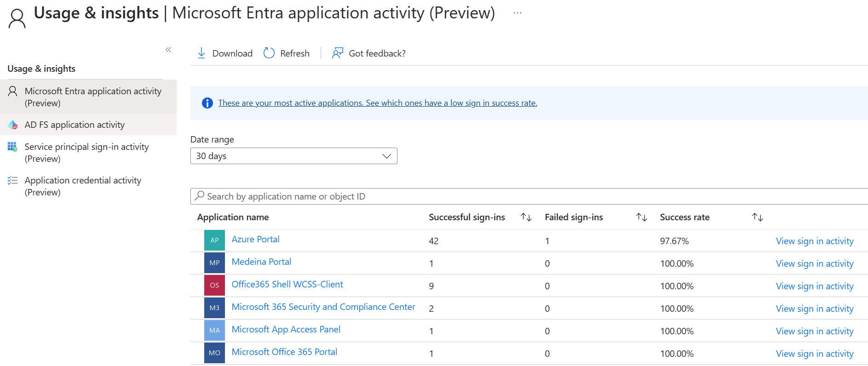This screenshot has width=868, height=366.
Task: View sign in activity for Azure Portal
Action: coord(815,241)
